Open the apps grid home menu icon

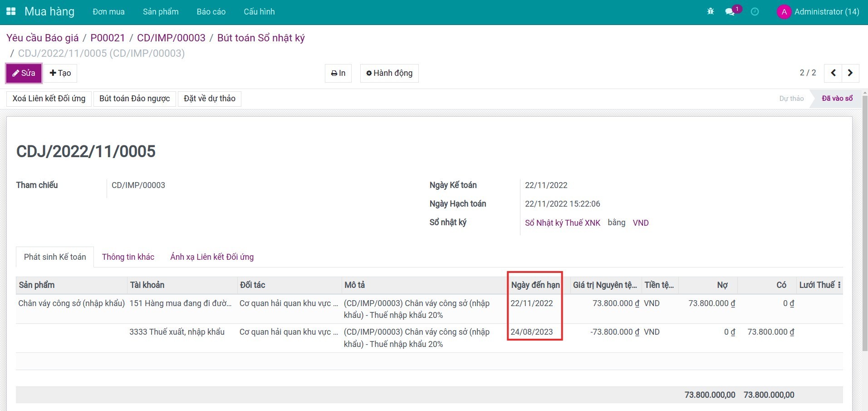pyautogui.click(x=11, y=12)
